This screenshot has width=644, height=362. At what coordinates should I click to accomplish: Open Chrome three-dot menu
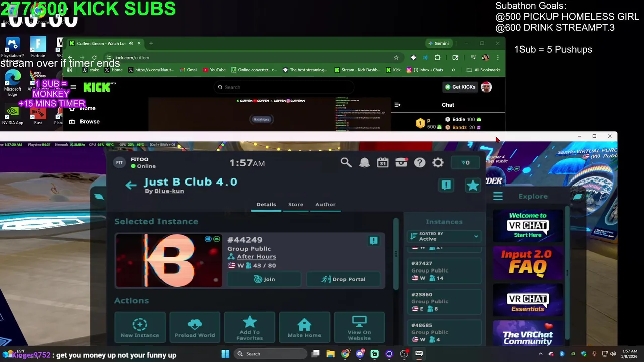[498, 57]
